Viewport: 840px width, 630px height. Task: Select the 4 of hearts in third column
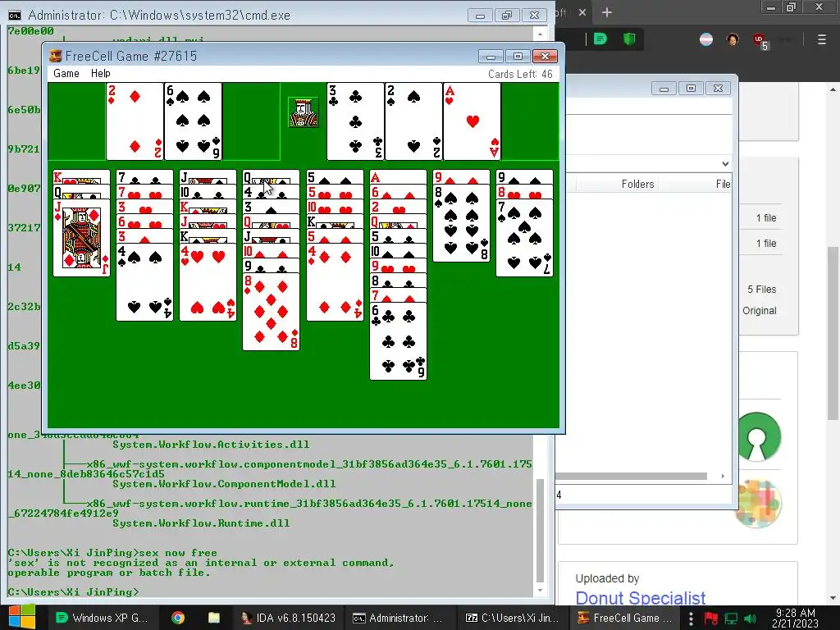coord(208,282)
